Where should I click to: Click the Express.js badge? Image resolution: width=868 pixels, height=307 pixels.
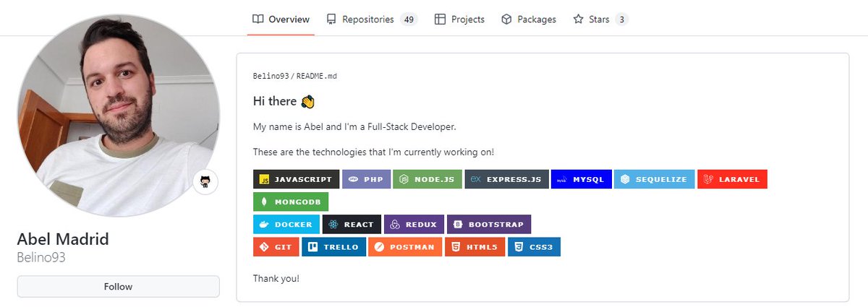click(506, 179)
